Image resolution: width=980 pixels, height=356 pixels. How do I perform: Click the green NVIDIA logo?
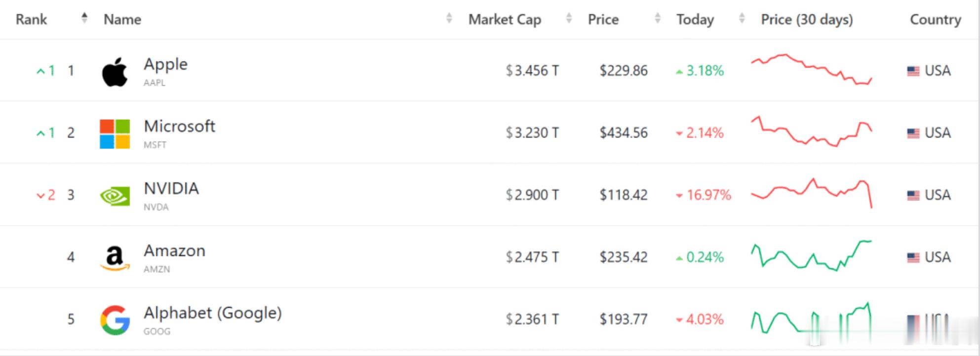point(115,196)
